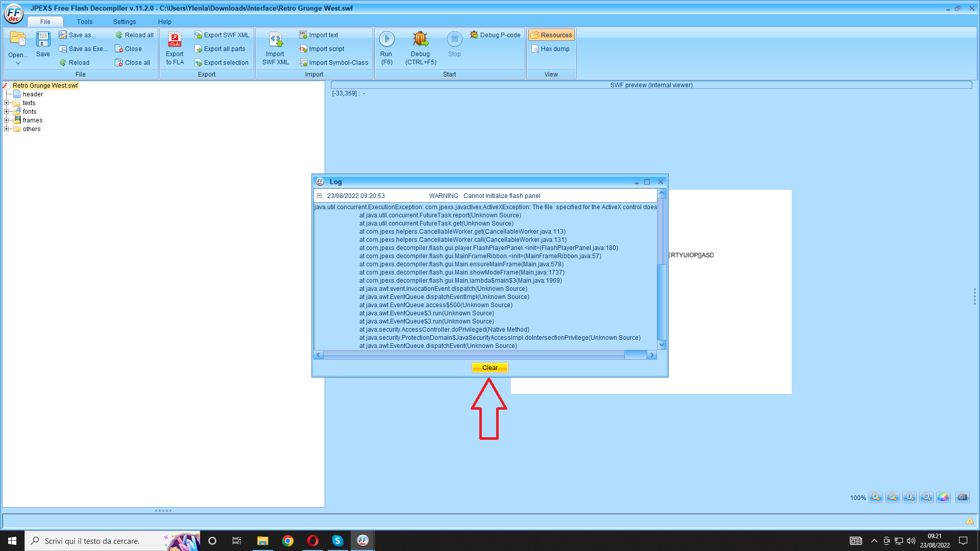Click Import script
The image size is (980, 551).
pyautogui.click(x=322, y=49)
